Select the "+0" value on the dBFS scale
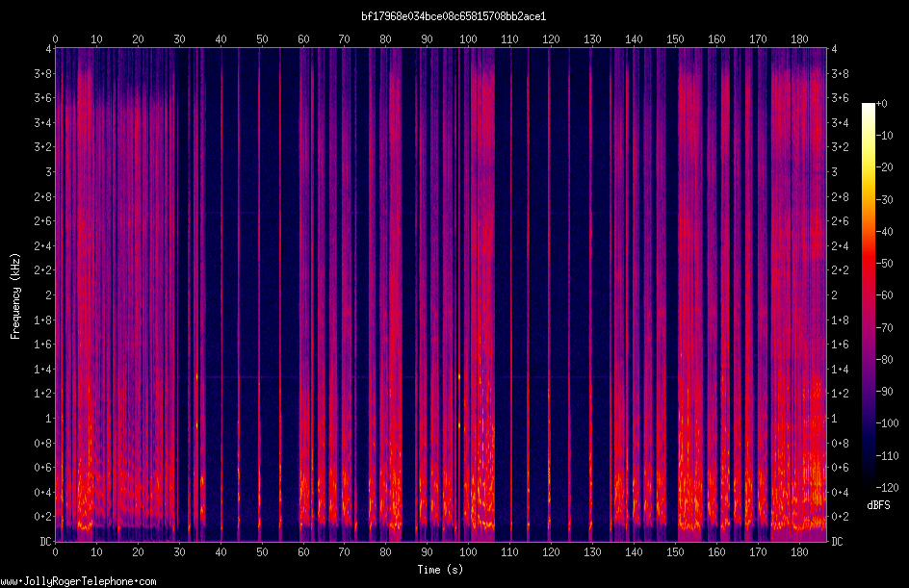Screen dimensions: 909x588 click(x=882, y=104)
